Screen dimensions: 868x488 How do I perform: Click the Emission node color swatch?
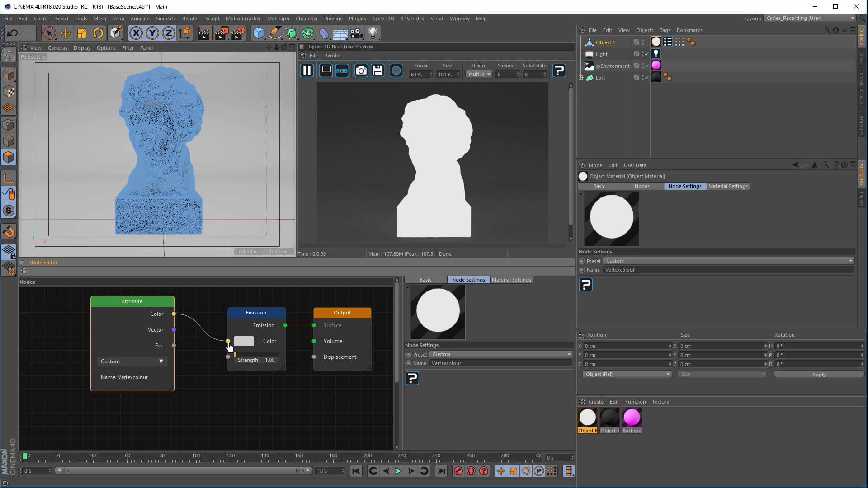244,341
